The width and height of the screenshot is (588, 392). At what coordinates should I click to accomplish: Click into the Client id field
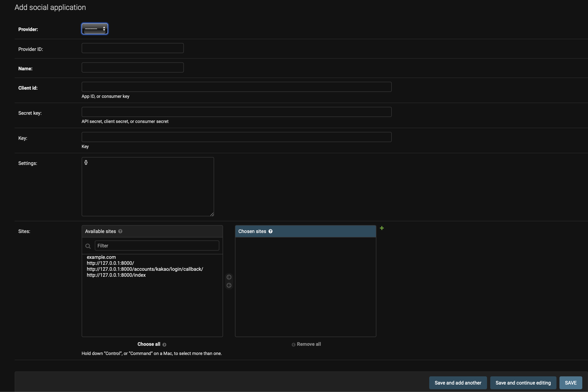point(236,87)
